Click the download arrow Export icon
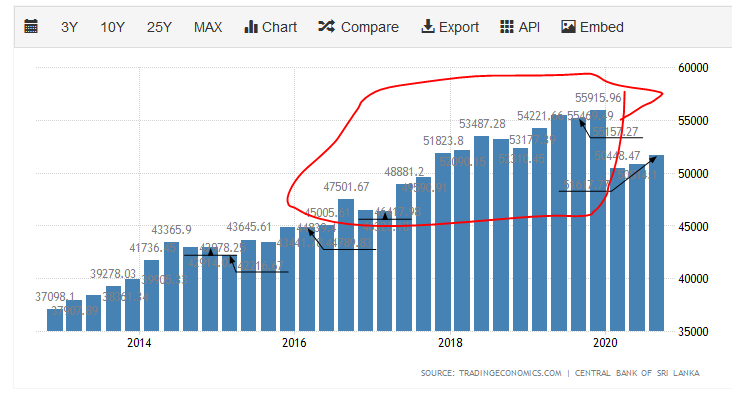The height and width of the screenshot is (398, 732). click(x=428, y=27)
